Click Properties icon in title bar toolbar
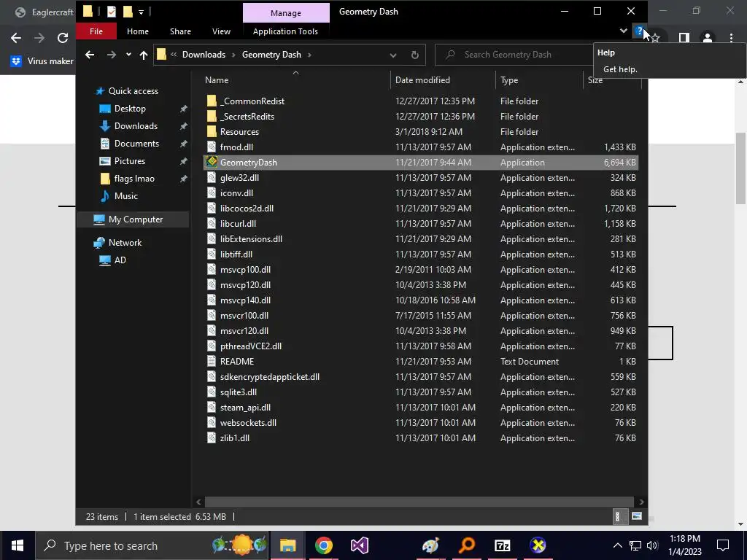This screenshot has width=747, height=560. [x=111, y=12]
